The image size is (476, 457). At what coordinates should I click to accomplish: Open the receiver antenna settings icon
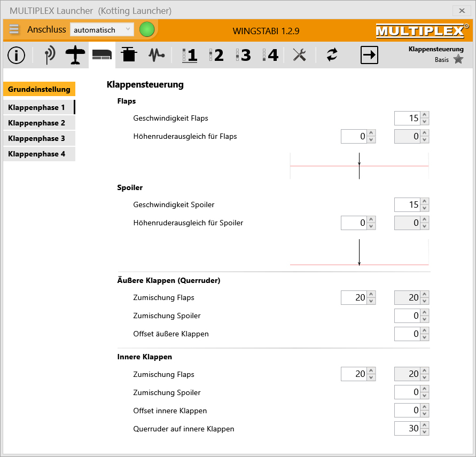(50, 55)
